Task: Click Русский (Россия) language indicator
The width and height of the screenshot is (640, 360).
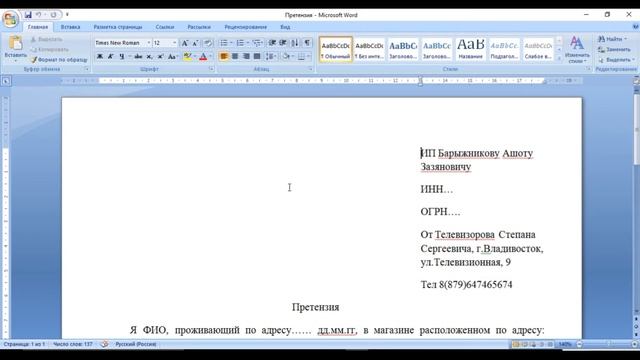Action: pyautogui.click(x=136, y=344)
